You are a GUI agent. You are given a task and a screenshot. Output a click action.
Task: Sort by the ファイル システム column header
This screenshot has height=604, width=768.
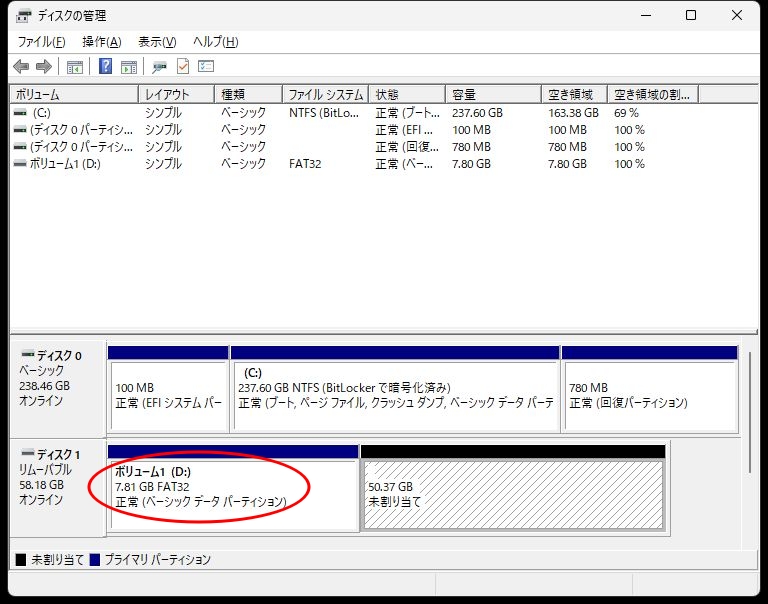(326, 94)
